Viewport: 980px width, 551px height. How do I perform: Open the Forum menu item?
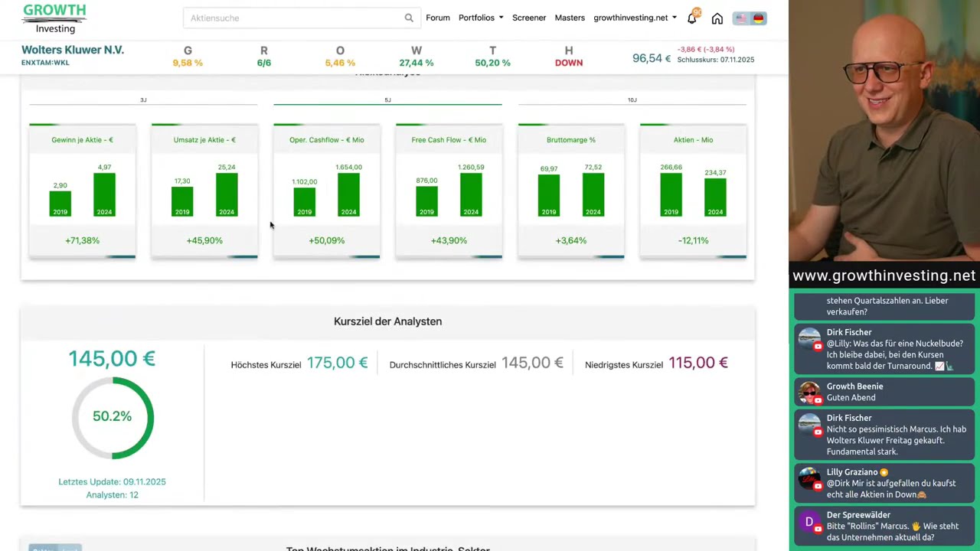point(438,18)
